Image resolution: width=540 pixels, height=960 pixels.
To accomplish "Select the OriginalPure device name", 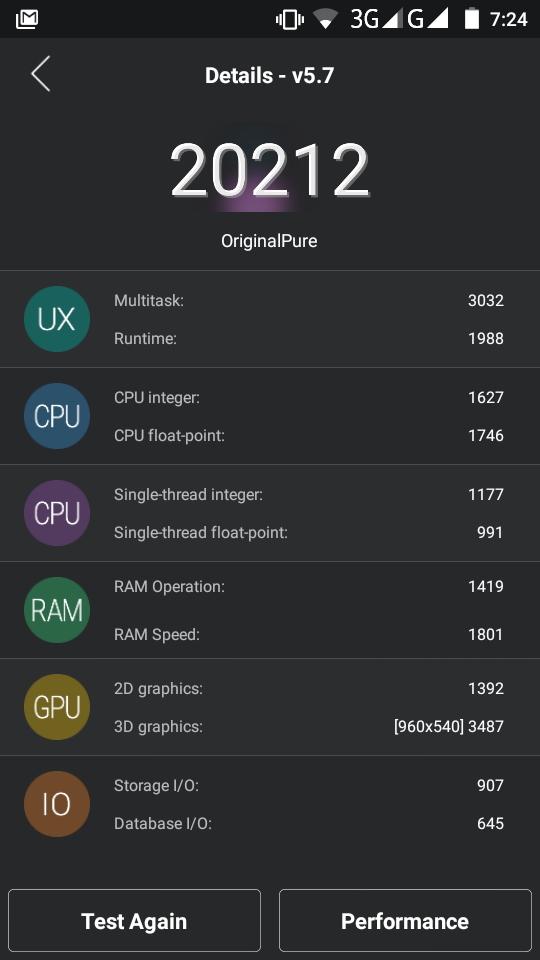I will point(269,241).
